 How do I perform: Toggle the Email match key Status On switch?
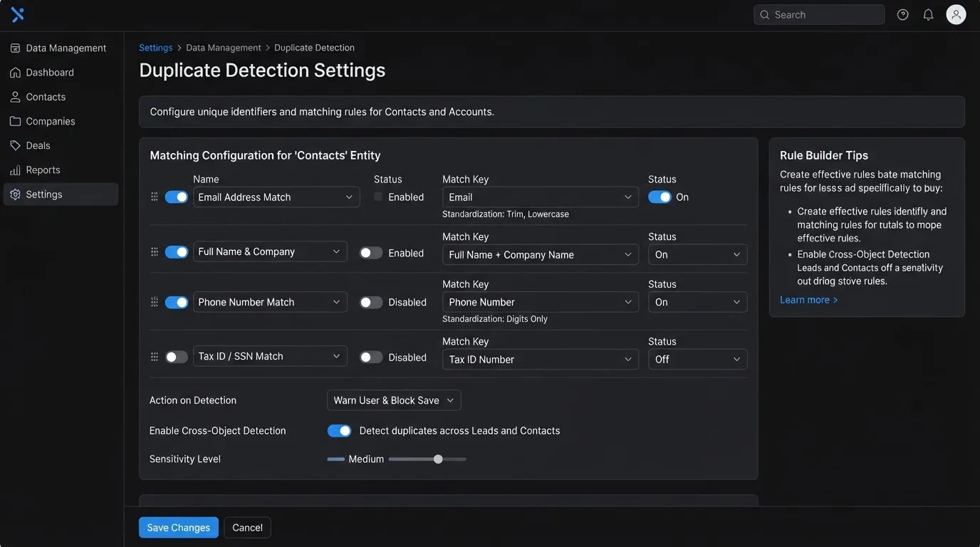click(660, 197)
